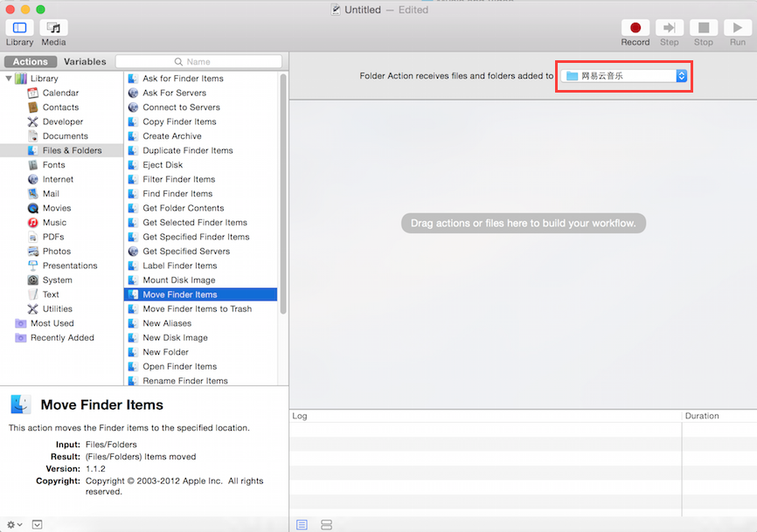Image resolution: width=757 pixels, height=532 pixels.
Task: Open the gear action menu
Action: click(x=14, y=524)
